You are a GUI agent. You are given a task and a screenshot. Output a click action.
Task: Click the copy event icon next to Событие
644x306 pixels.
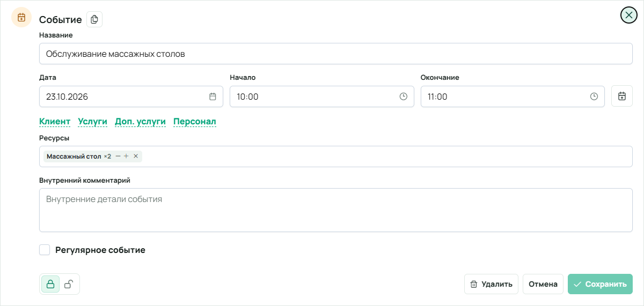(x=94, y=20)
